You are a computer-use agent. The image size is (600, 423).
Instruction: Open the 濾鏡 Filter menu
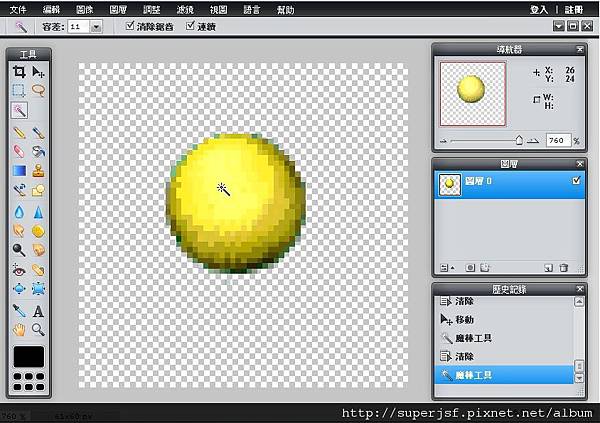(x=185, y=10)
